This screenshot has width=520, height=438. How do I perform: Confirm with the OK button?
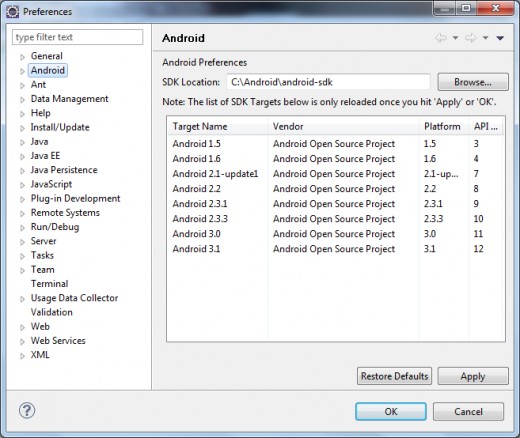391,411
